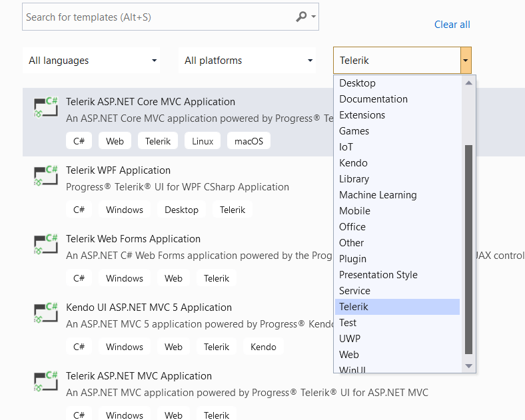Click WPF CSharp Application description text

[177, 187]
